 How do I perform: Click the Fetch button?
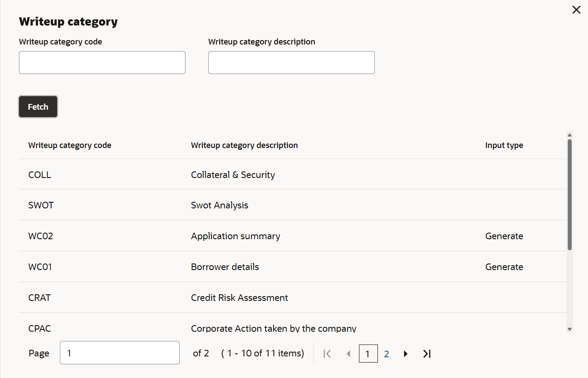pos(38,107)
